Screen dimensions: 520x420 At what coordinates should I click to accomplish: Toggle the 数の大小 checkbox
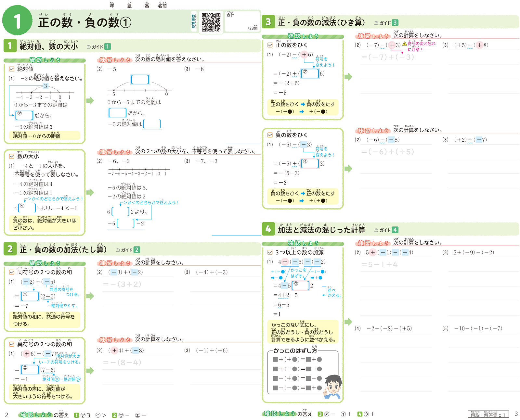coord(12,156)
